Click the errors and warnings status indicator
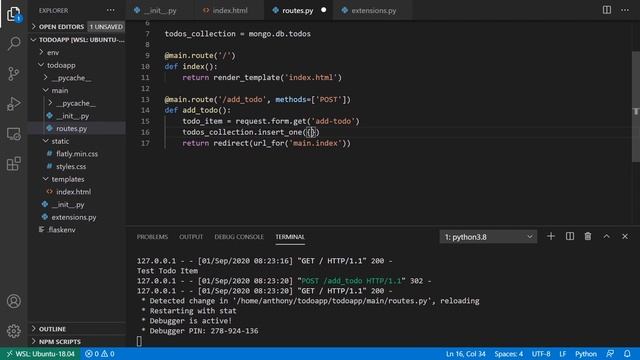Viewport: 640px width, 360px height. (100, 354)
